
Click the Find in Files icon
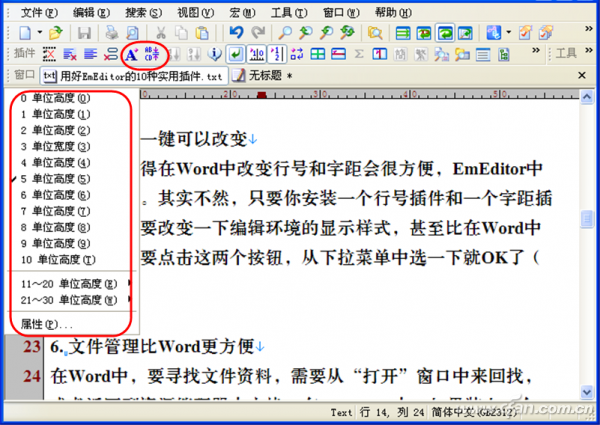coord(375,33)
